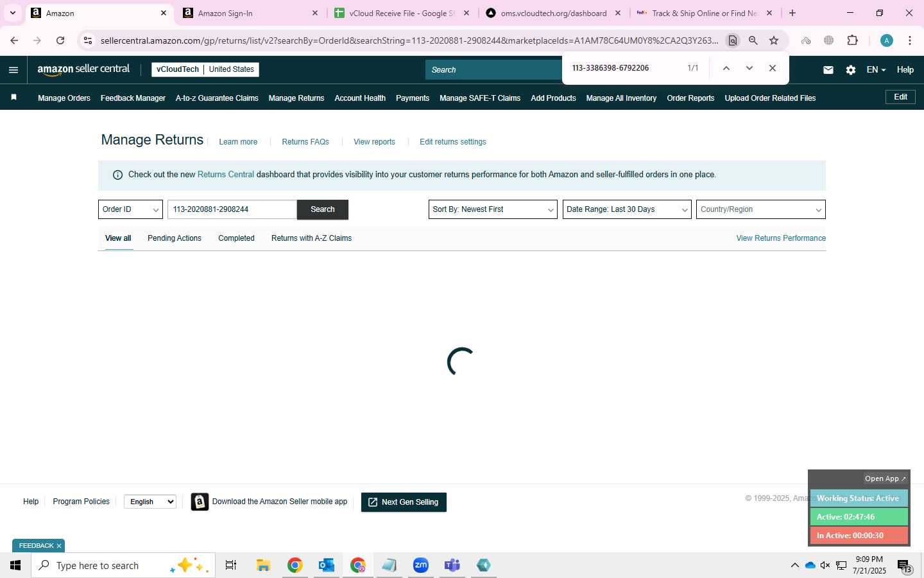Click Open App in the tracker widget
Screen dimensions: 924x578
(886, 478)
